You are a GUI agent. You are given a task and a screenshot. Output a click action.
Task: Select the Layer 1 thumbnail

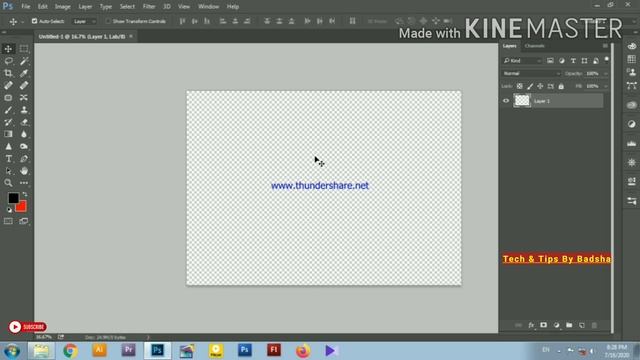tap(522, 101)
